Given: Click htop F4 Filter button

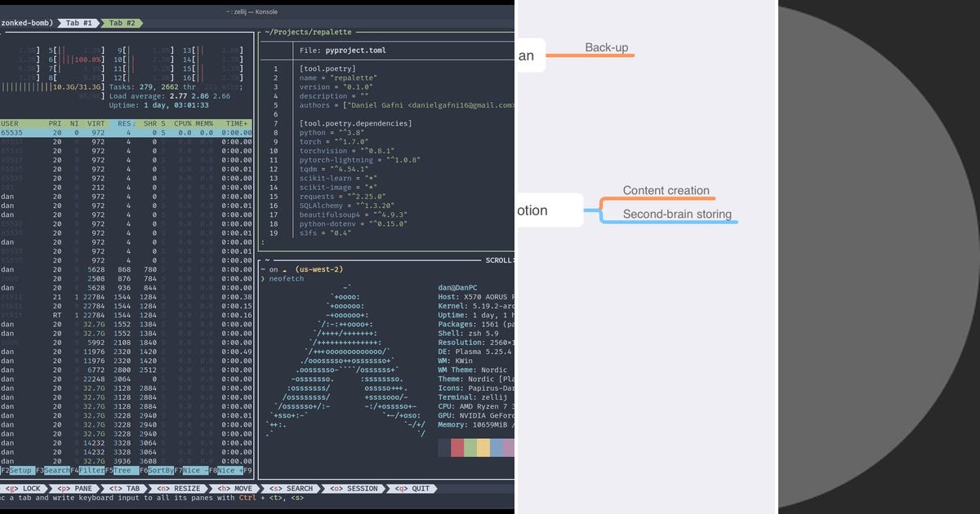Looking at the screenshot, I should coord(87,471).
